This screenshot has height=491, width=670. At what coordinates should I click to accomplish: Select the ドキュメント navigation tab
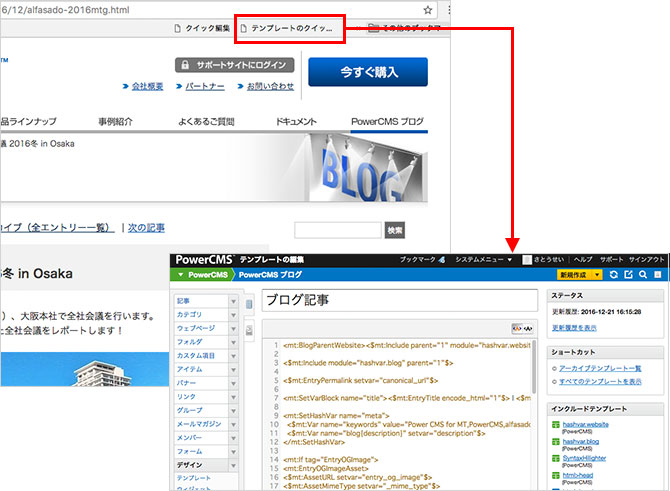(296, 121)
